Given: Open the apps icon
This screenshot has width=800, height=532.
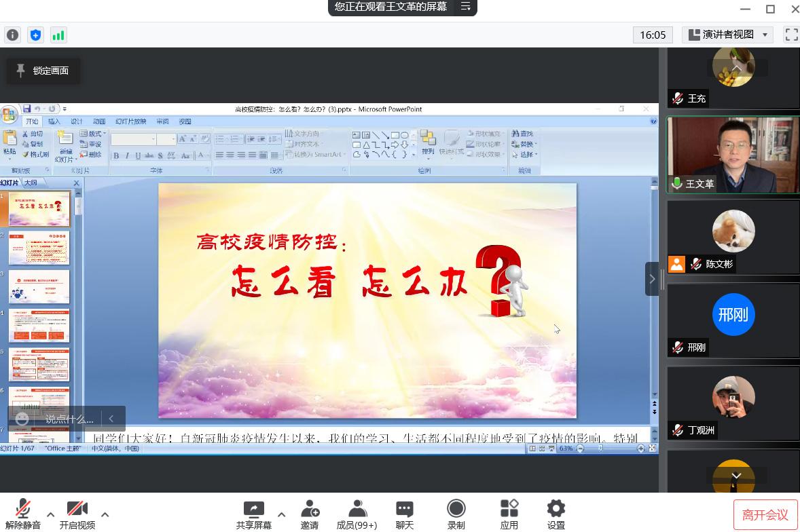Looking at the screenshot, I should (509, 510).
